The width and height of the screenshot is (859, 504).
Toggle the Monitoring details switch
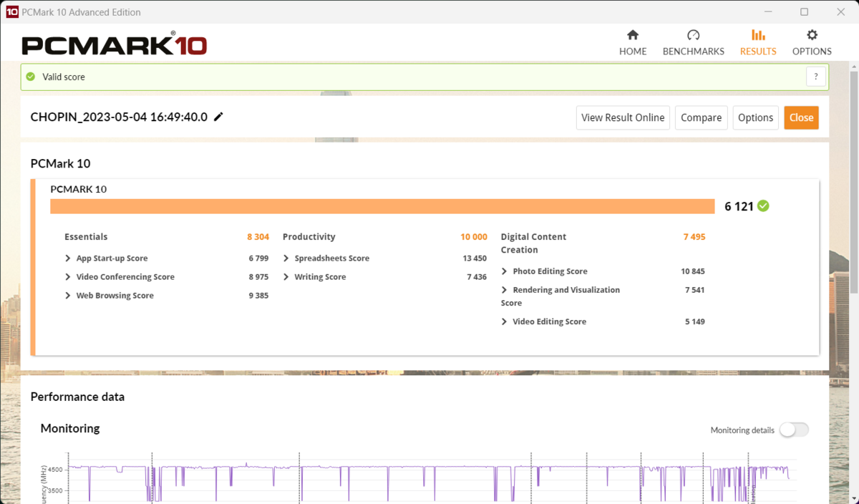point(794,430)
